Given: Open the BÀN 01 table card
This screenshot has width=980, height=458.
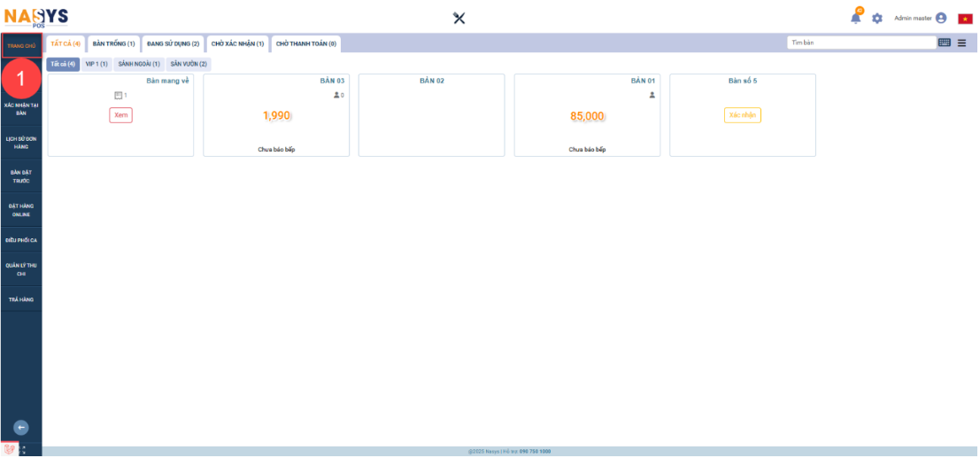Looking at the screenshot, I should coord(587,115).
